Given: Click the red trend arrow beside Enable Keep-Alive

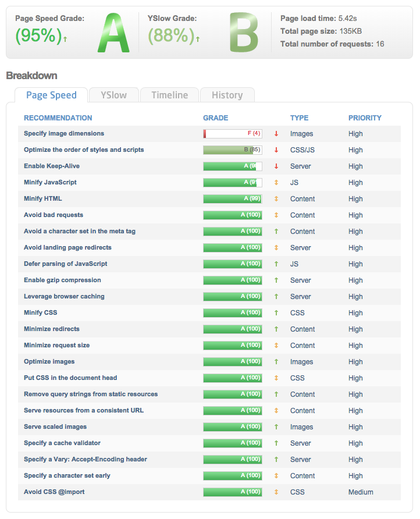Looking at the screenshot, I should (x=276, y=166).
